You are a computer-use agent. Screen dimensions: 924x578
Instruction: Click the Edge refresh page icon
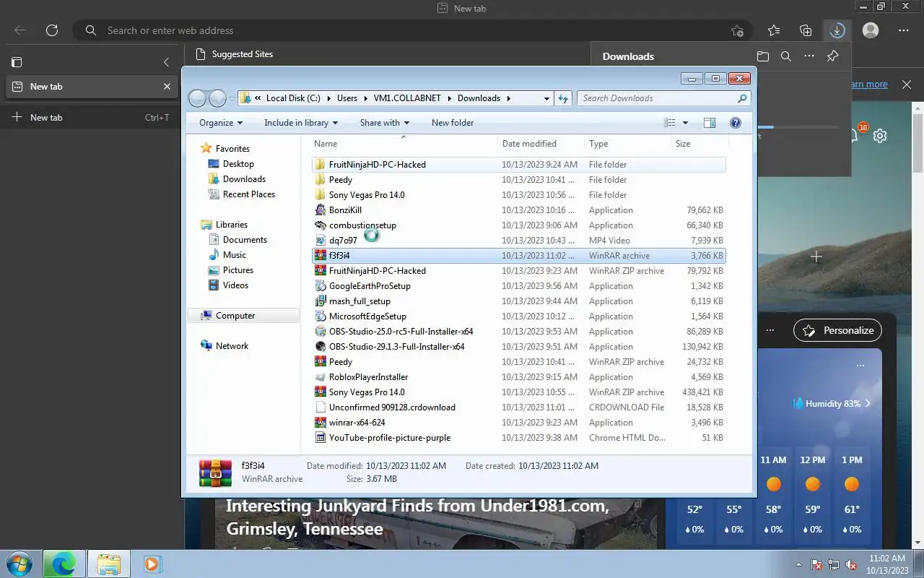click(x=52, y=30)
